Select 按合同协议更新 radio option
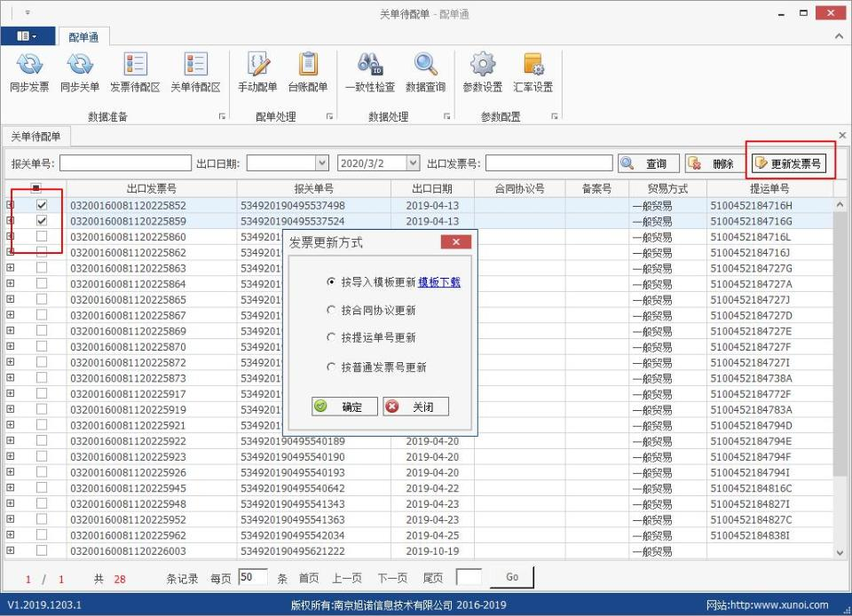 [x=331, y=310]
